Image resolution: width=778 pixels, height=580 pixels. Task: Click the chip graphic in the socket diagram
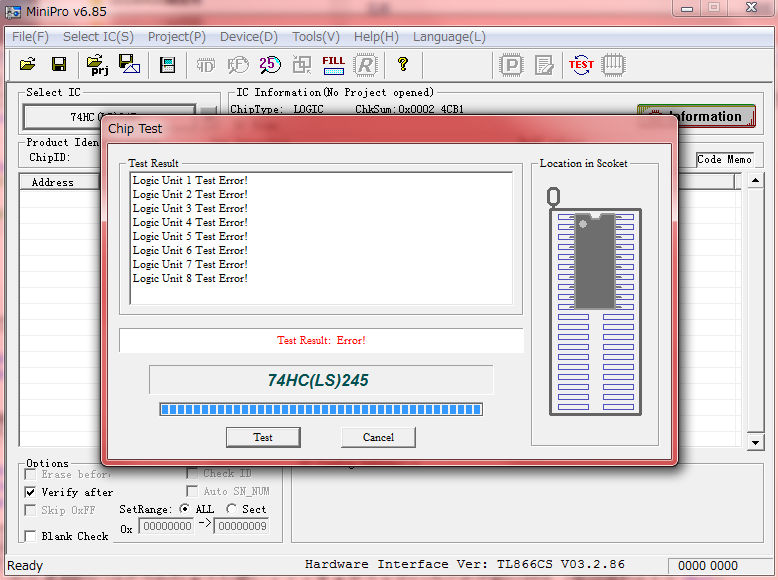point(595,261)
